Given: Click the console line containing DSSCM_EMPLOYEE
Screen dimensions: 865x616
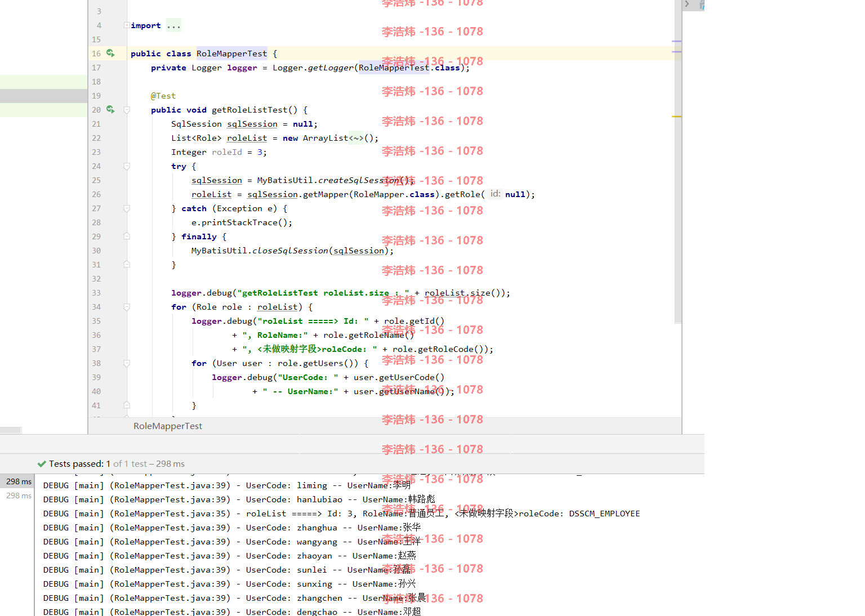Looking at the screenshot, I should [x=342, y=514].
